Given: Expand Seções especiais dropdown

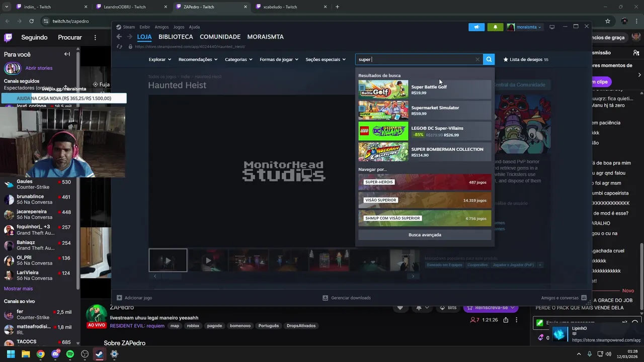Looking at the screenshot, I should (x=326, y=59).
